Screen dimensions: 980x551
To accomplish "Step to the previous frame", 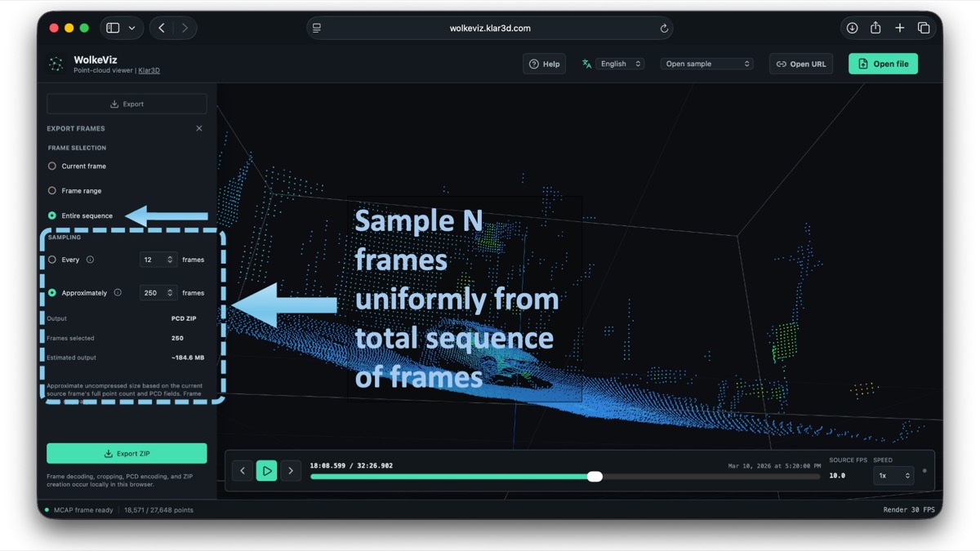I will tap(243, 470).
